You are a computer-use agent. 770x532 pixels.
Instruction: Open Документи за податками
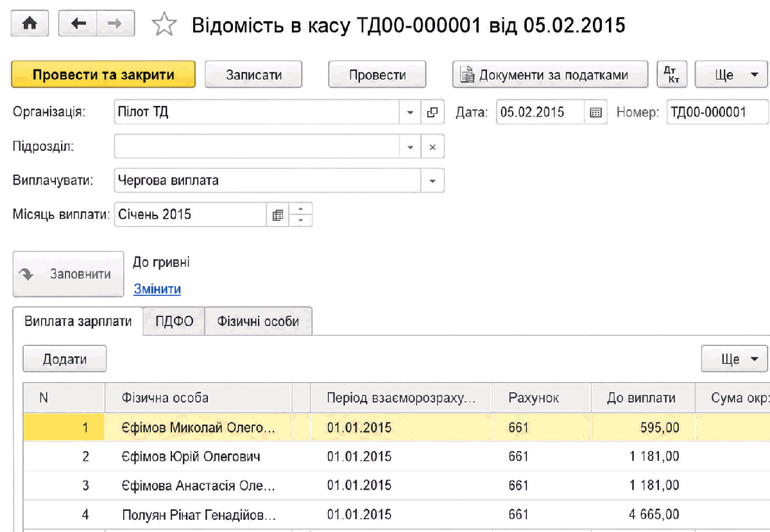[551, 74]
